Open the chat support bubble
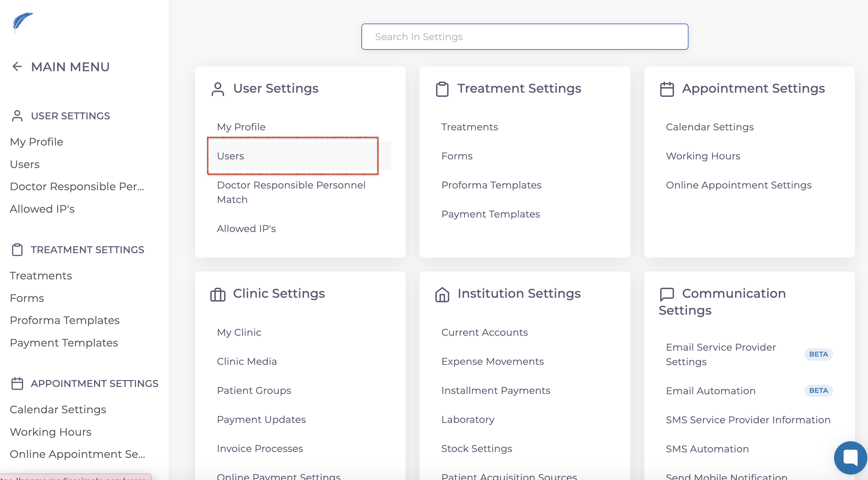The height and width of the screenshot is (480, 868). coord(850,457)
